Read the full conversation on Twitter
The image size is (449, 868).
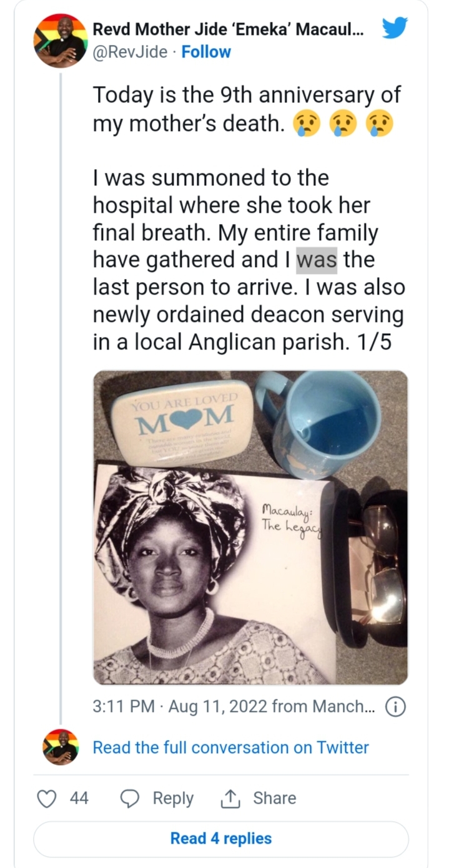[x=230, y=747]
